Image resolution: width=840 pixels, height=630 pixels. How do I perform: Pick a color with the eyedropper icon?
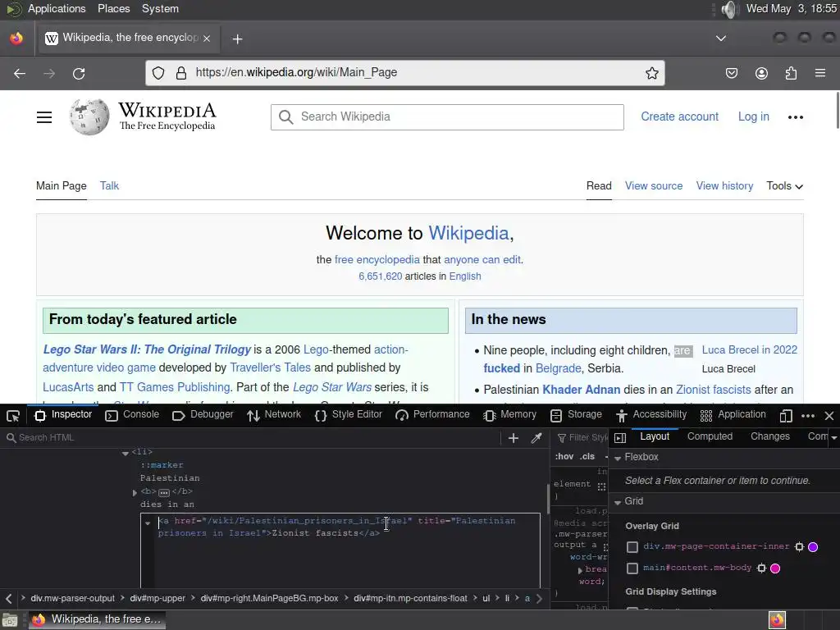(x=536, y=438)
